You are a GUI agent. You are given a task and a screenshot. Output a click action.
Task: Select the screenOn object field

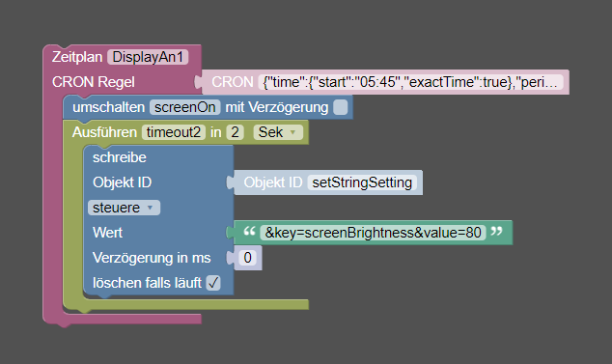coord(185,107)
